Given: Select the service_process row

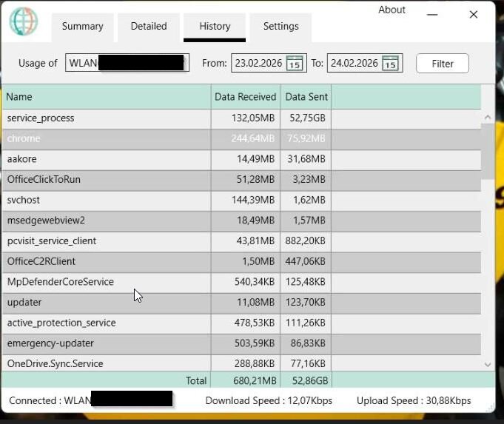Looking at the screenshot, I should coord(107,118).
